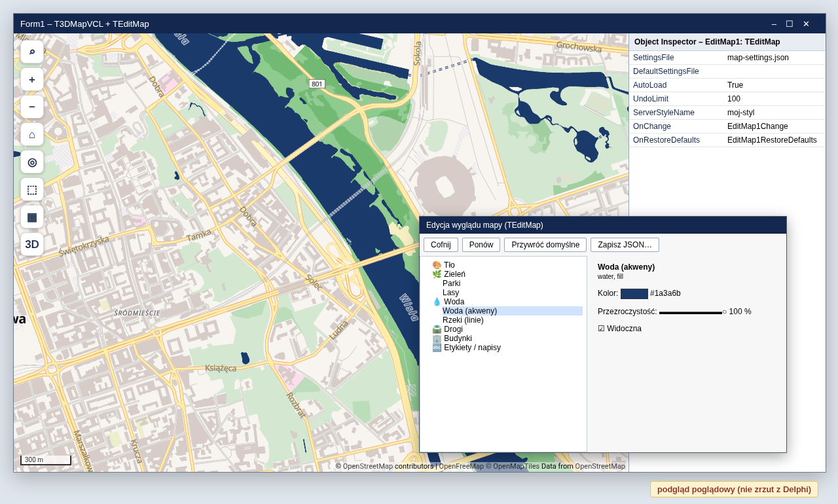Screen dimensions: 838x504
Task: Open the water color swatch
Action: pyautogui.click(x=634, y=294)
